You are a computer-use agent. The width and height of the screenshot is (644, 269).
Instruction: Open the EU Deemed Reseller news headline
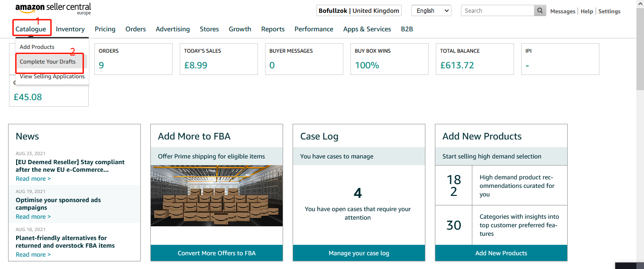point(70,166)
